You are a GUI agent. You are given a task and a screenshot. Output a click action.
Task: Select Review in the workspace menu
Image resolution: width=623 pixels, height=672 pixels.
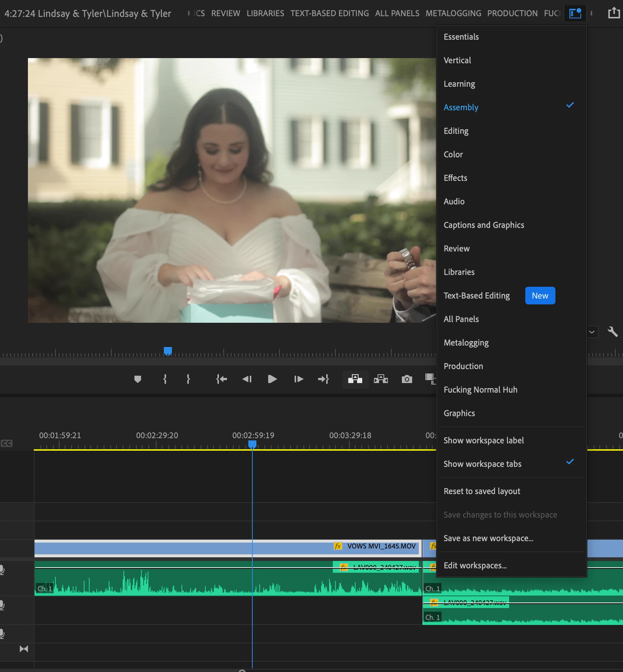coord(511,249)
